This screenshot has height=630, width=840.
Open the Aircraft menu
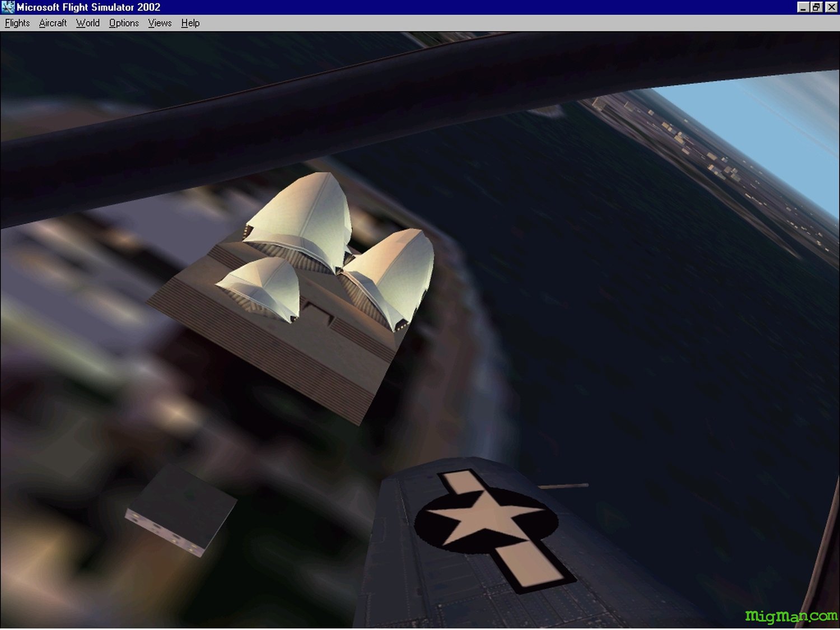(53, 23)
